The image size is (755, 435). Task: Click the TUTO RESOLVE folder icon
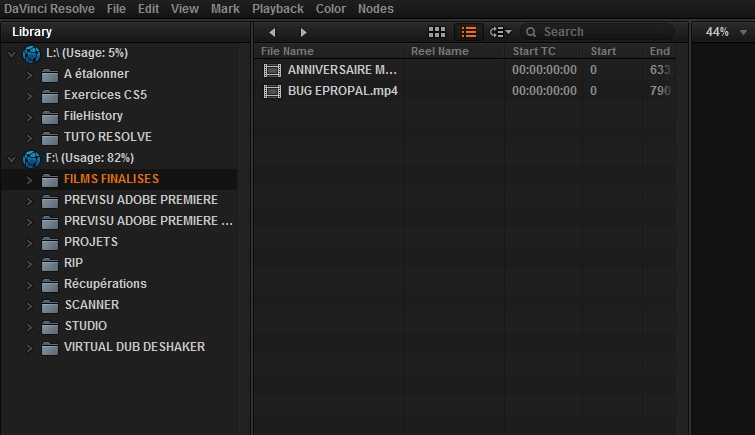50,137
